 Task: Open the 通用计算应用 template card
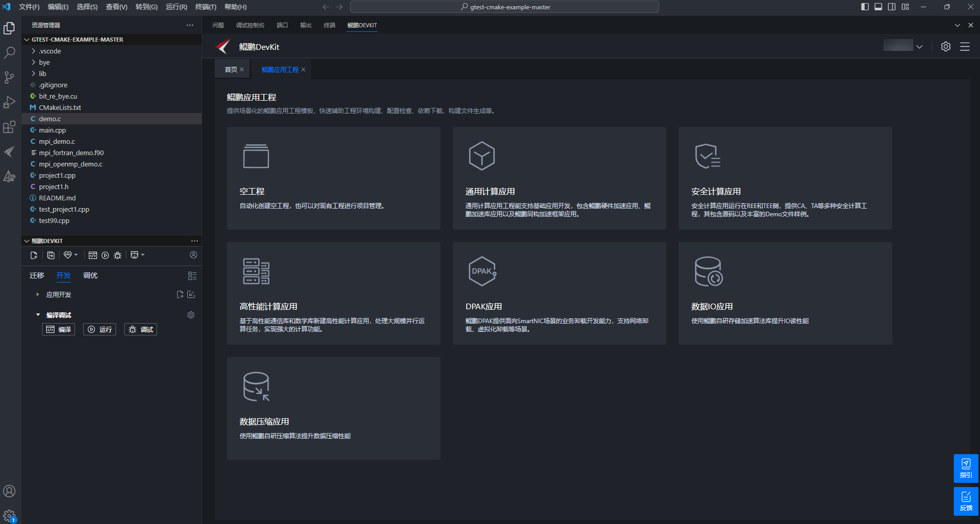click(560, 178)
